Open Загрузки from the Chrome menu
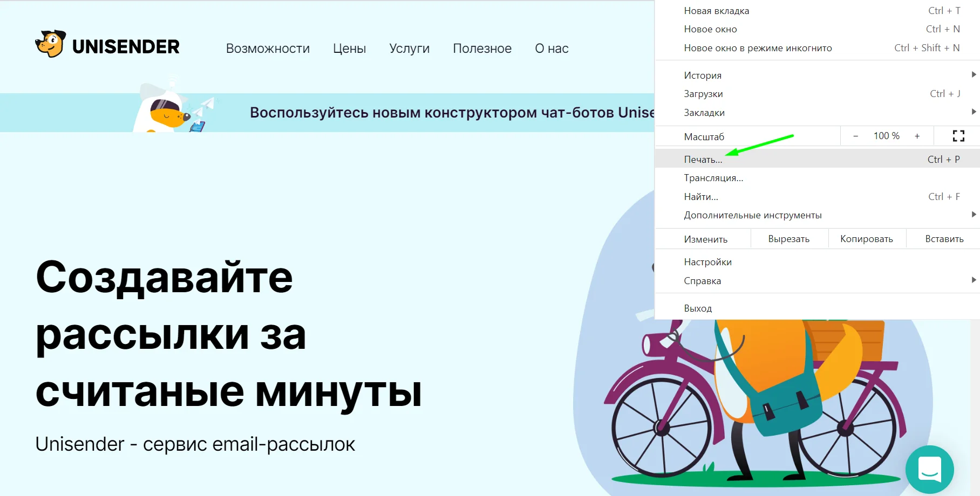The width and height of the screenshot is (980, 496). point(817,94)
